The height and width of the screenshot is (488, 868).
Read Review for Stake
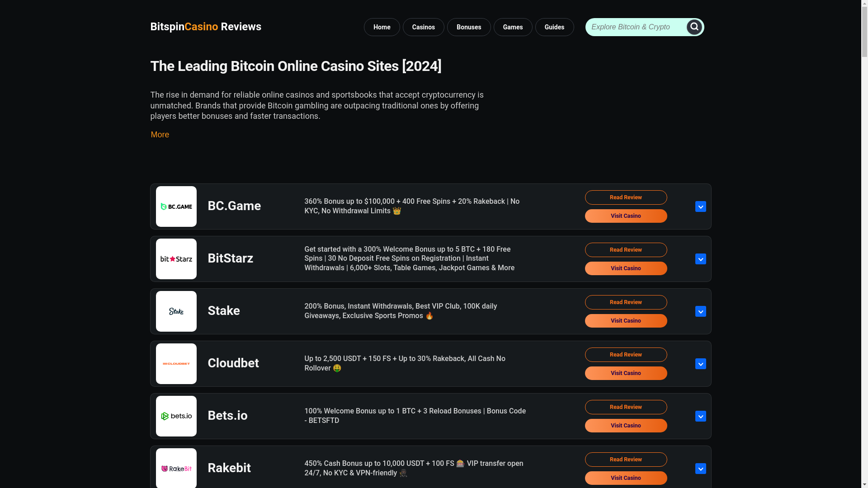click(x=626, y=302)
